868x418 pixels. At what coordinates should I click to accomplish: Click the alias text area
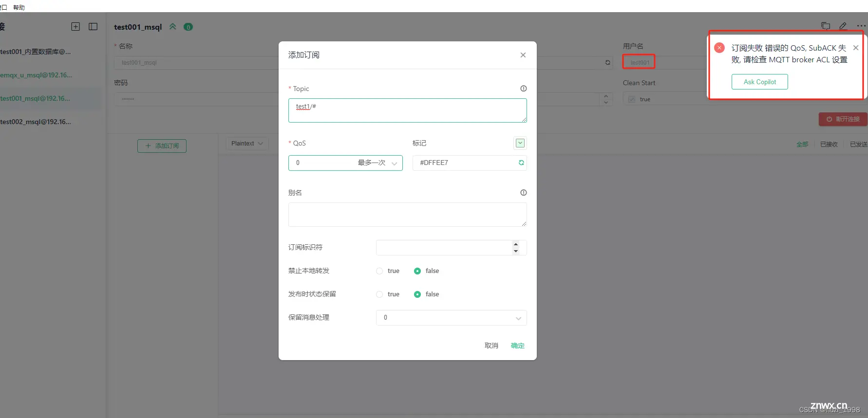[408, 215]
